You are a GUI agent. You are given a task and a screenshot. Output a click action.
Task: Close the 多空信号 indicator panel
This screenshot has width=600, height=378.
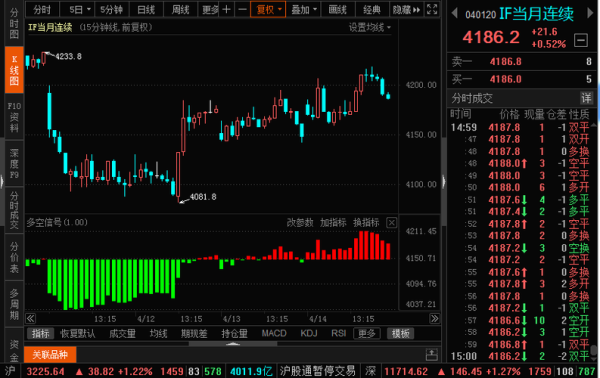(391, 222)
